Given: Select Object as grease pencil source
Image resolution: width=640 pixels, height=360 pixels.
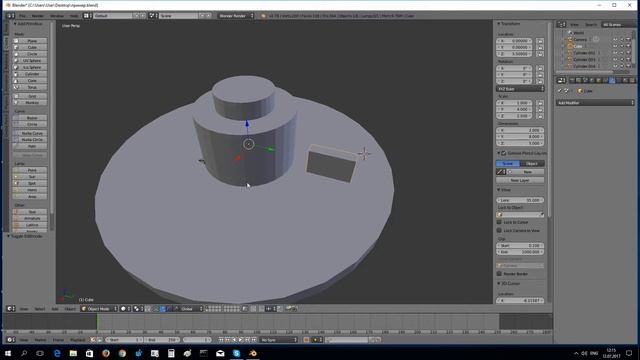Looking at the screenshot, I should [x=532, y=163].
